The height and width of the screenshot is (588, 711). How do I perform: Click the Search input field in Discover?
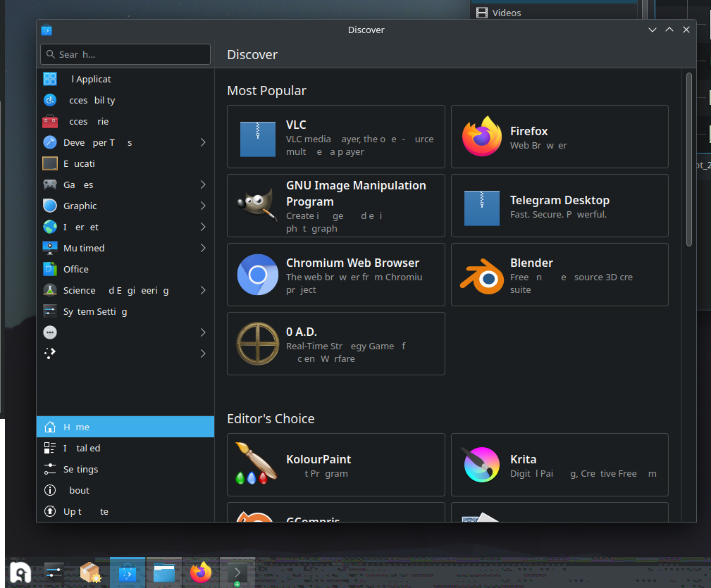(125, 54)
